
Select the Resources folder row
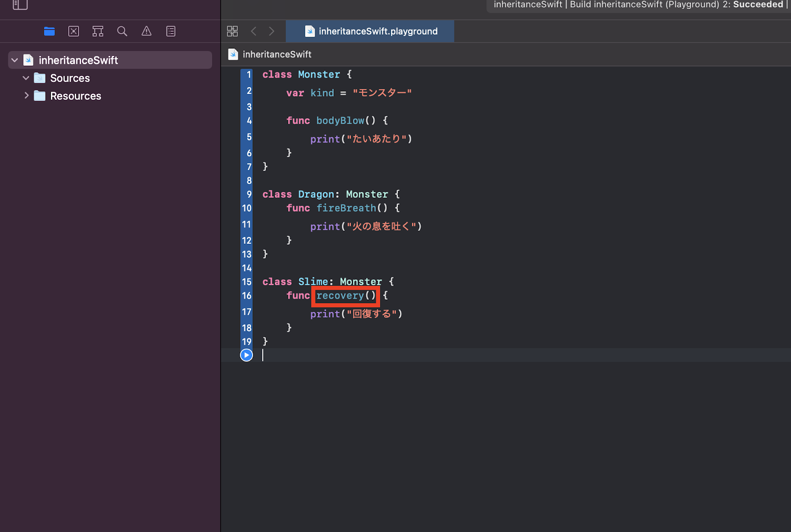110,96
